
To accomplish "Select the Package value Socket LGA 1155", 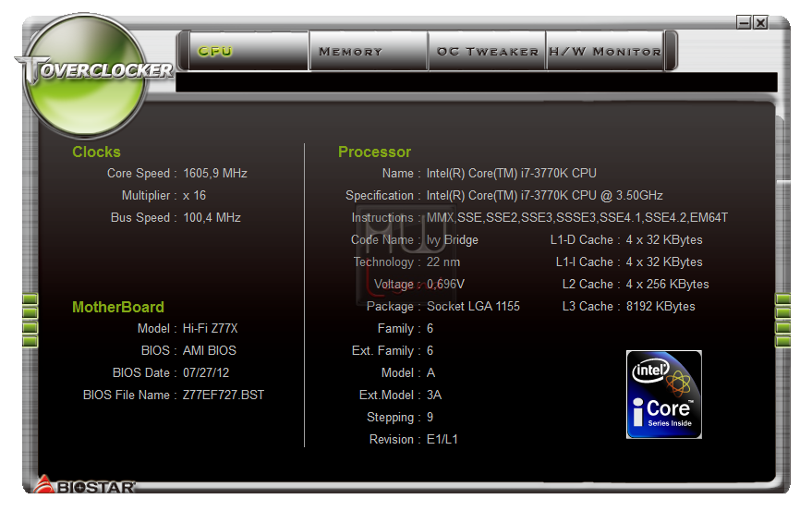I will click(473, 306).
